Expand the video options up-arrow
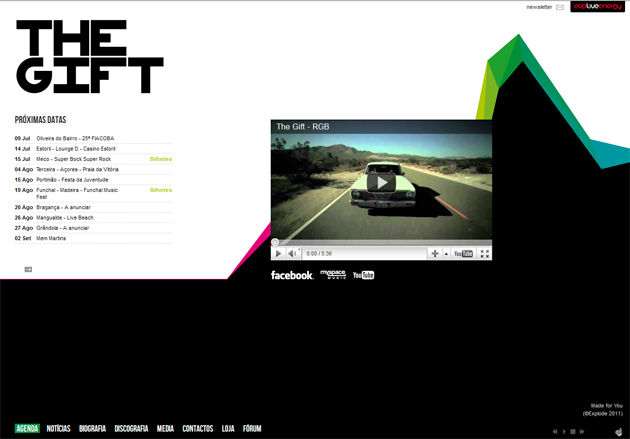Screen dimensions: 630x439 pos(446,253)
